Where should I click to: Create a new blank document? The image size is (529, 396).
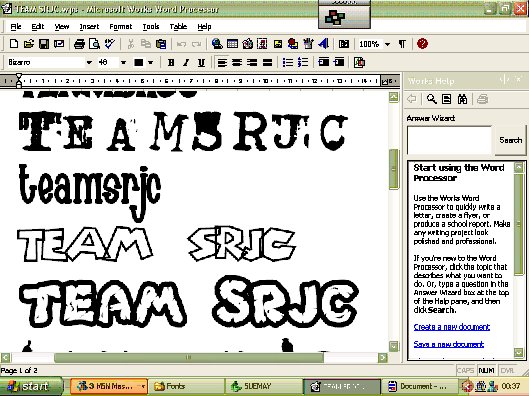[14, 44]
